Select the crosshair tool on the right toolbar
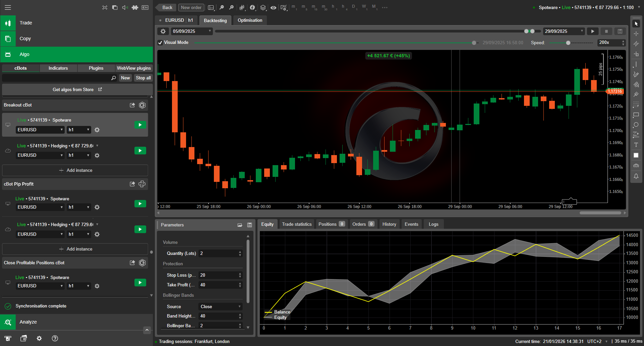This screenshot has width=644, height=346. click(x=636, y=33)
